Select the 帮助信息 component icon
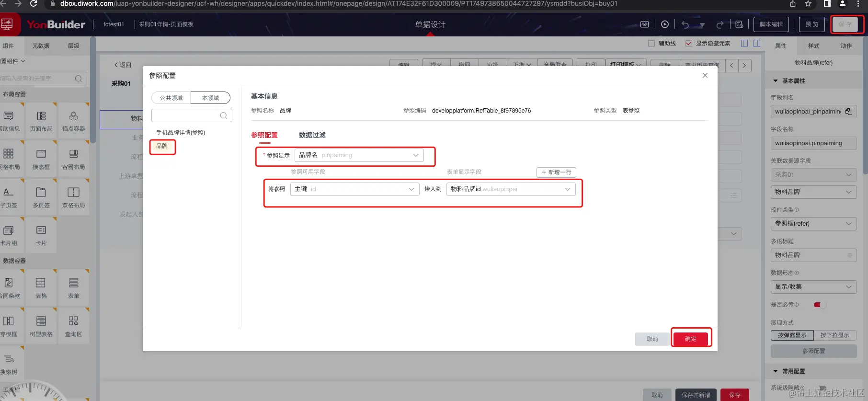This screenshot has width=868, height=401. pos(8,116)
